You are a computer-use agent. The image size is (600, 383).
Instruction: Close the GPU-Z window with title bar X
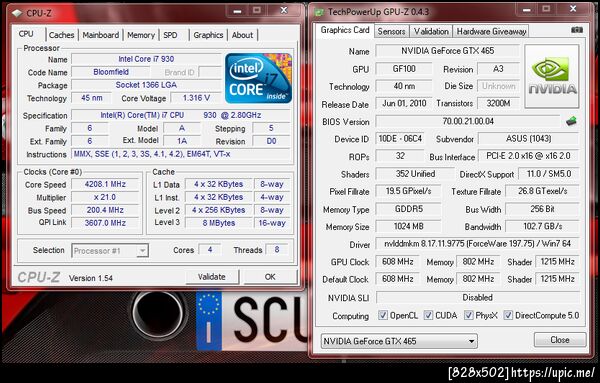point(573,9)
